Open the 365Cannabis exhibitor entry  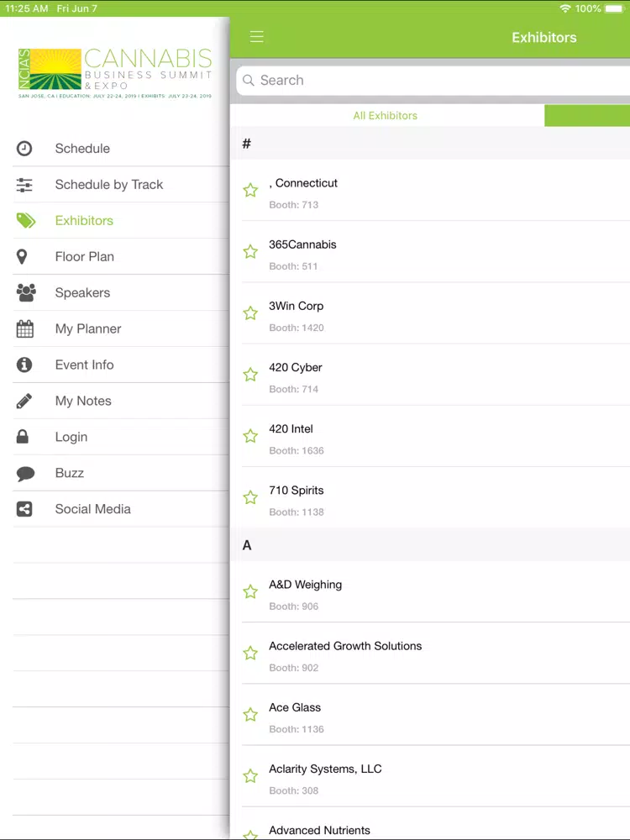click(430, 252)
